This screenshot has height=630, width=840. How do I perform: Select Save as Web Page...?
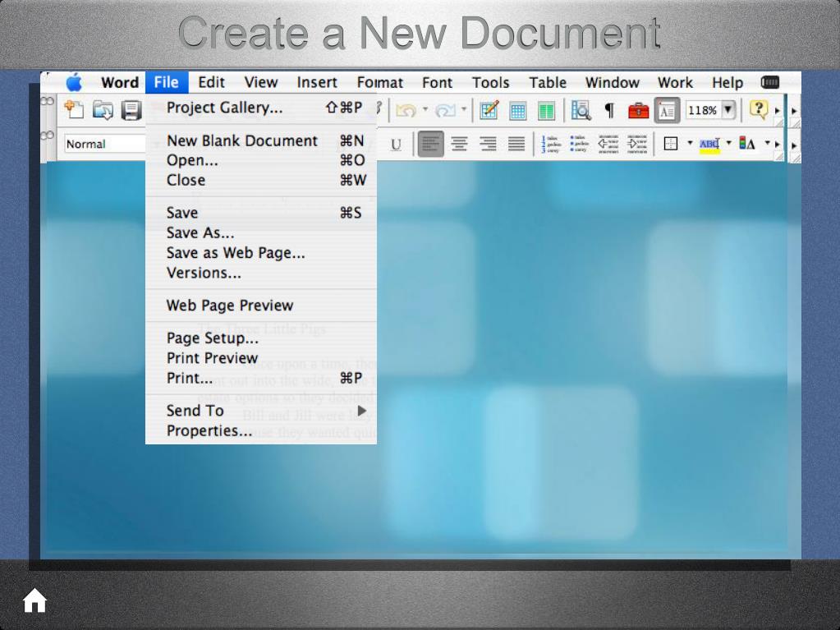point(261,253)
